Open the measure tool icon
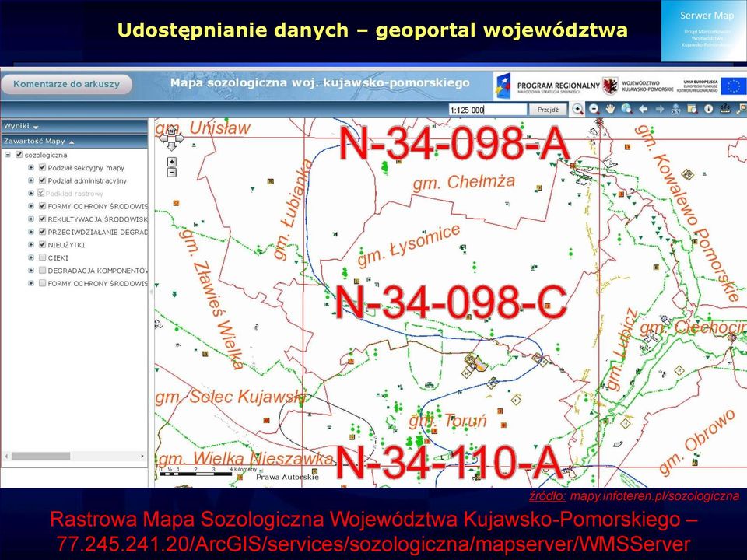747x560 pixels. 725,109
